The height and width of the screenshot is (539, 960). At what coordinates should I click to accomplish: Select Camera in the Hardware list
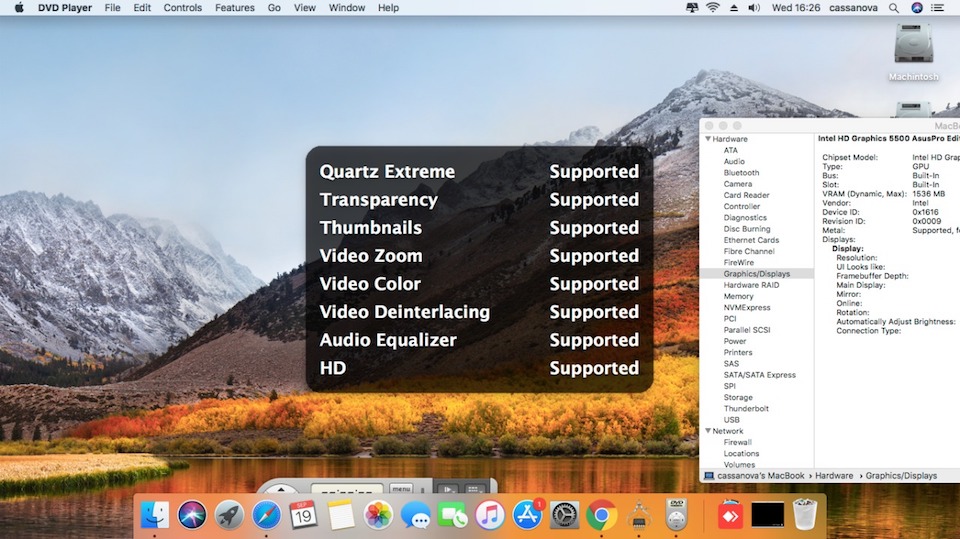click(737, 184)
